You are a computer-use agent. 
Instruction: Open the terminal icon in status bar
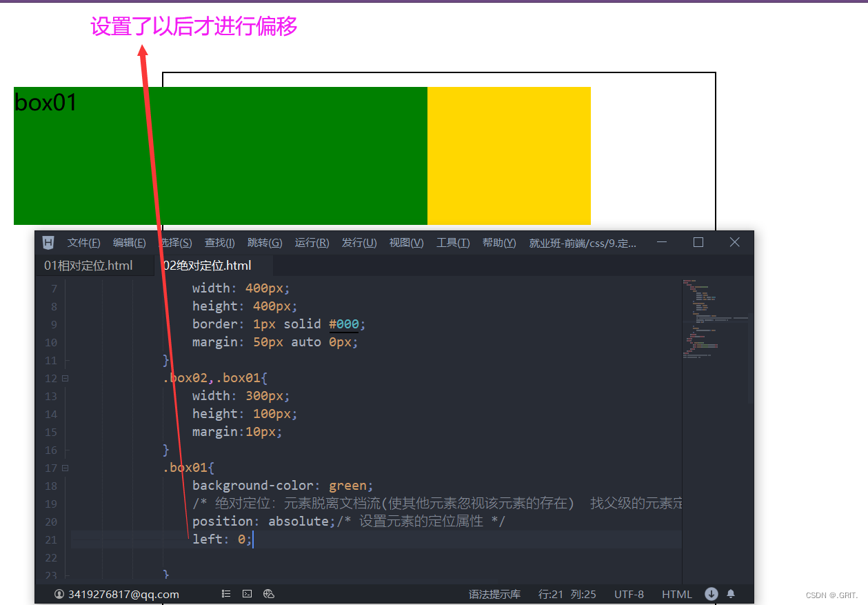pyautogui.click(x=248, y=594)
